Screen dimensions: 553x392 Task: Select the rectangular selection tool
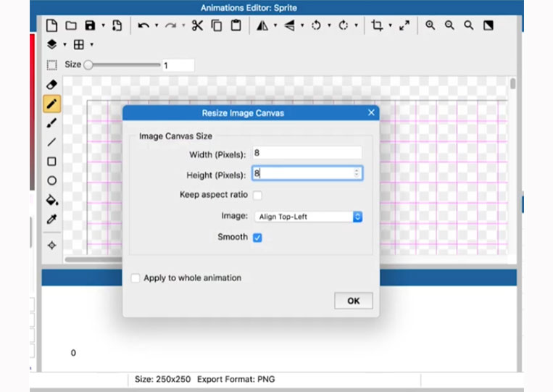pos(52,65)
